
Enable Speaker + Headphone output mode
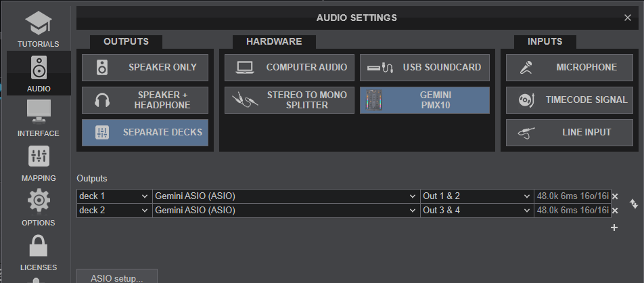pos(145,100)
